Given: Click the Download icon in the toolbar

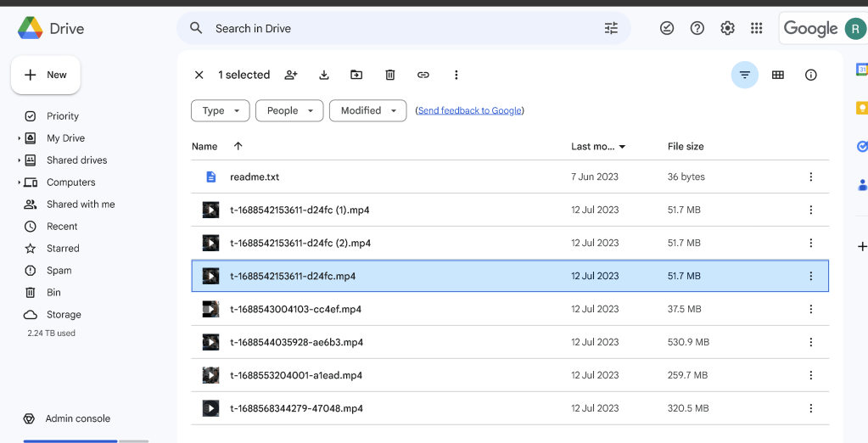Looking at the screenshot, I should click(324, 75).
